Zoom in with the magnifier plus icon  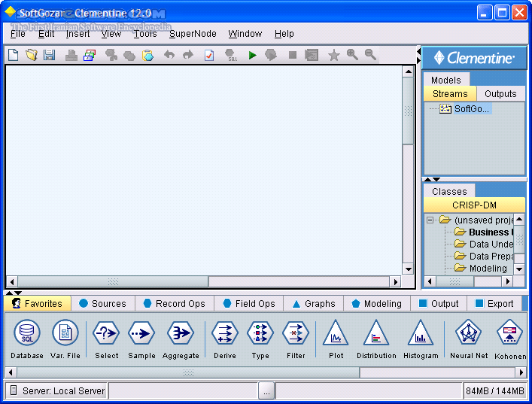[x=352, y=55]
